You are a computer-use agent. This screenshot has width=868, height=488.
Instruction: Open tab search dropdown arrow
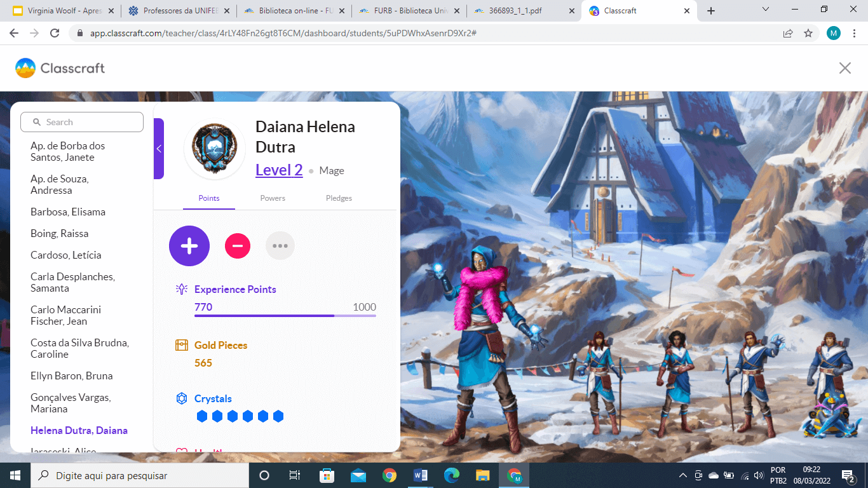tap(766, 10)
